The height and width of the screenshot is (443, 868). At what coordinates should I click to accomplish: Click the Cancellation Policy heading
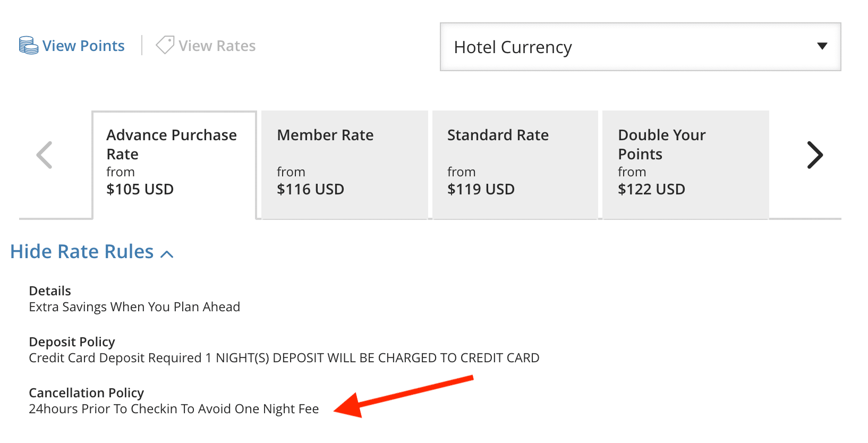click(x=86, y=393)
